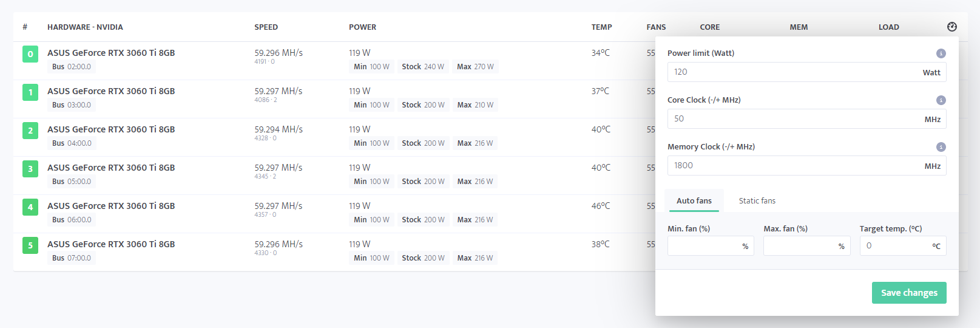Select the green GPU 5 index badge
The width and height of the screenshot is (980, 328).
click(x=30, y=245)
